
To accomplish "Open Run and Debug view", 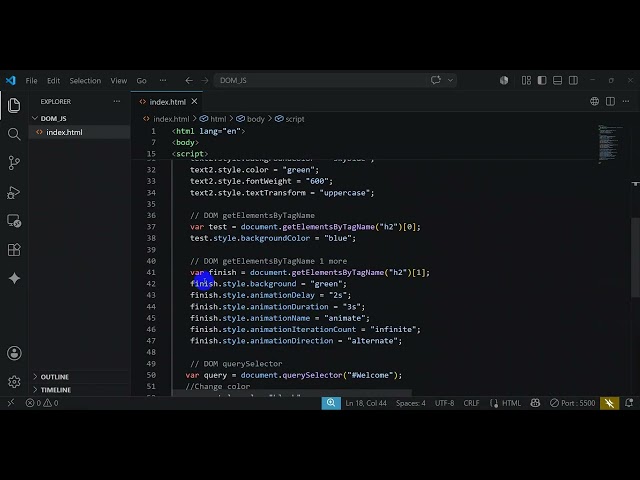I will click(x=14, y=192).
